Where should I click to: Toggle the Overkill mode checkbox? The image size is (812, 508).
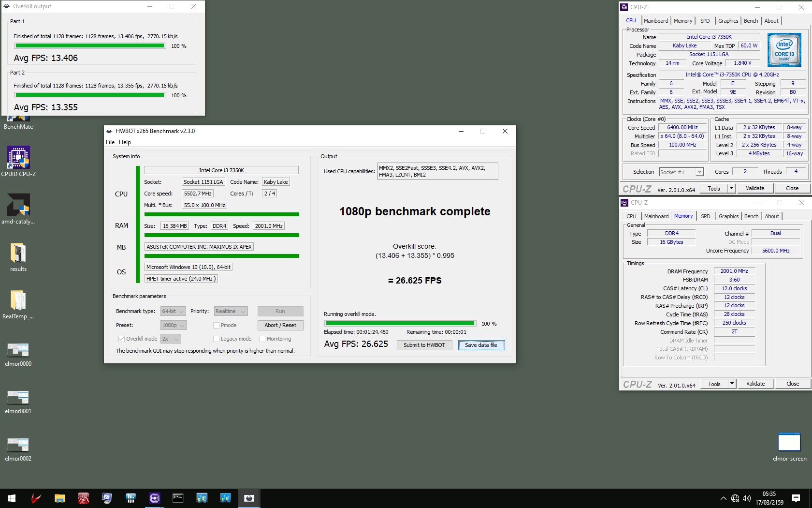point(121,339)
